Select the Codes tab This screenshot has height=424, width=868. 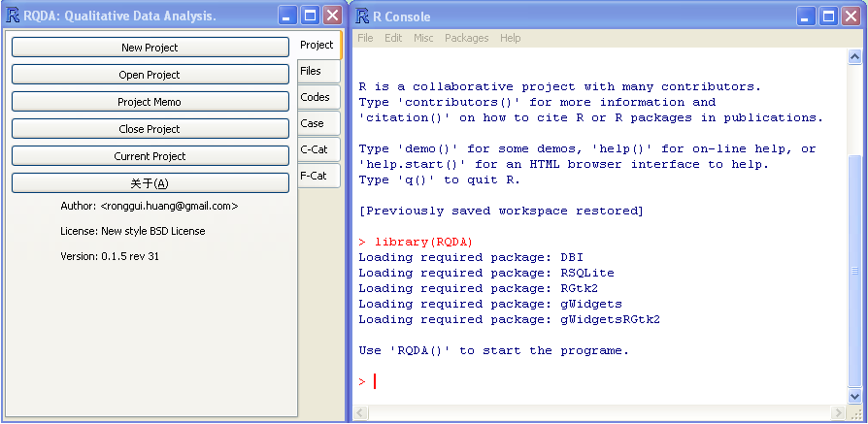(315, 98)
